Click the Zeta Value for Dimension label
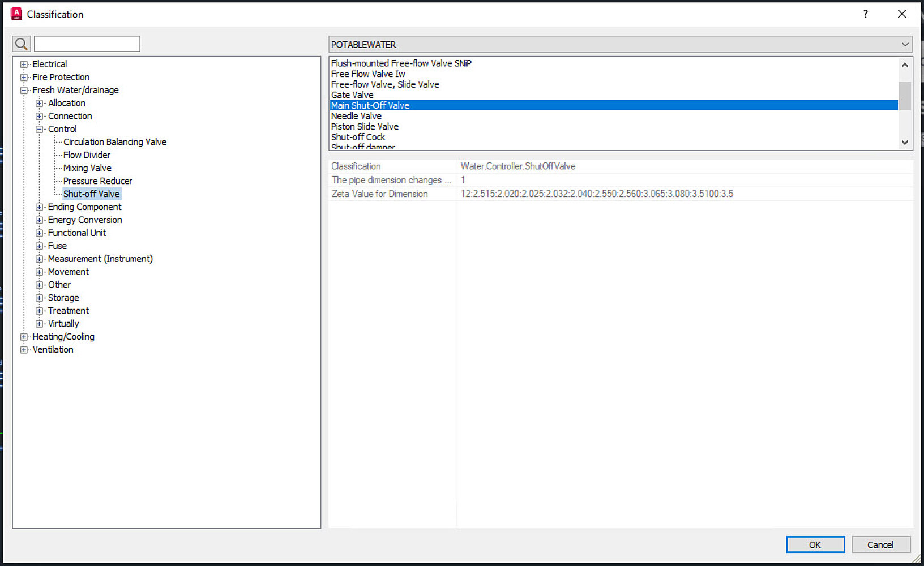The image size is (924, 566). (x=379, y=194)
